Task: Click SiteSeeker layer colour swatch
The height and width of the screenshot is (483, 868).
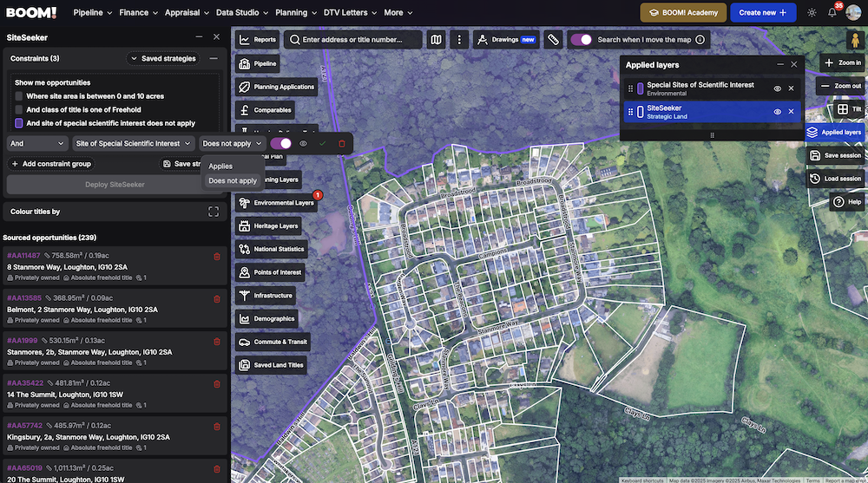Action: point(641,112)
